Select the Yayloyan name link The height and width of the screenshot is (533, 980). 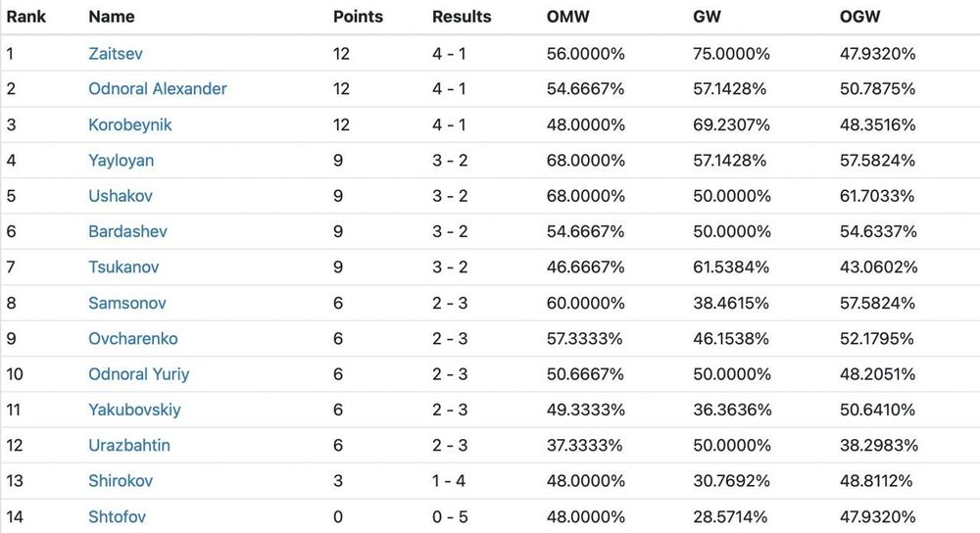pos(121,161)
